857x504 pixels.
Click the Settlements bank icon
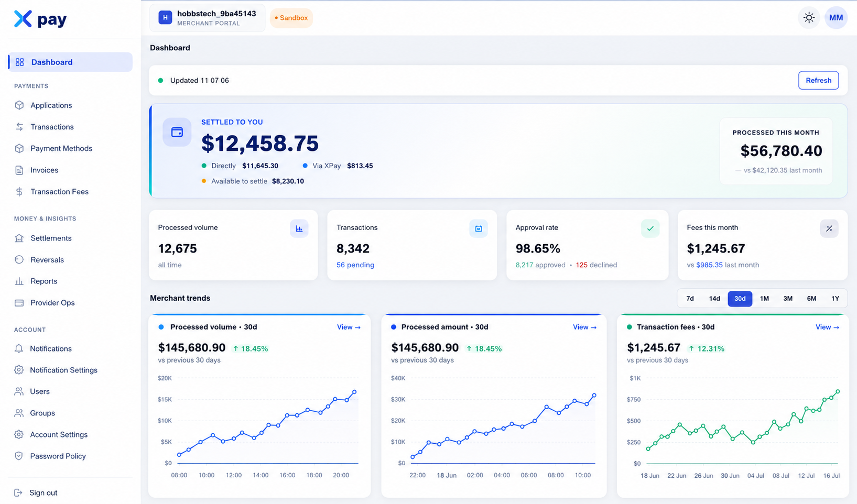(19, 238)
